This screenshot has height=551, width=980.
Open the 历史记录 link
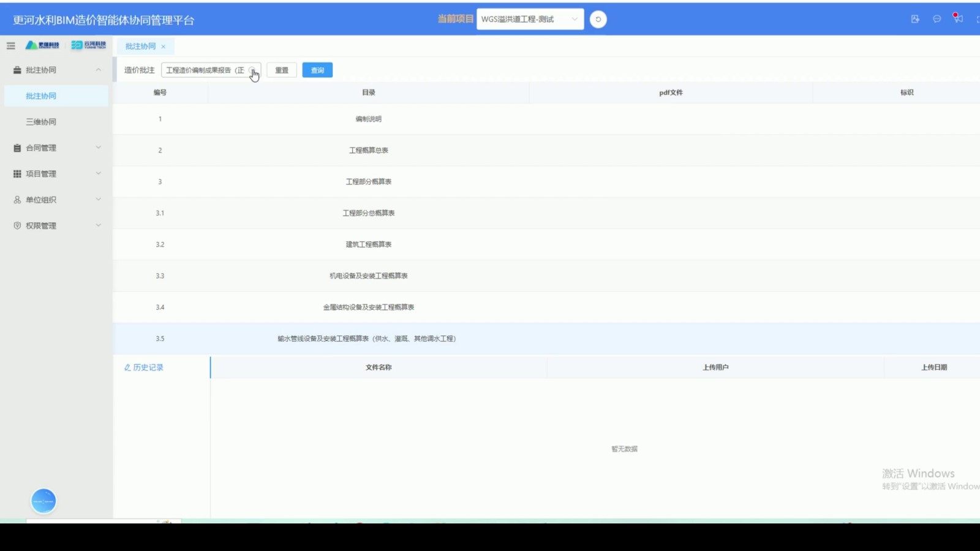tap(144, 367)
